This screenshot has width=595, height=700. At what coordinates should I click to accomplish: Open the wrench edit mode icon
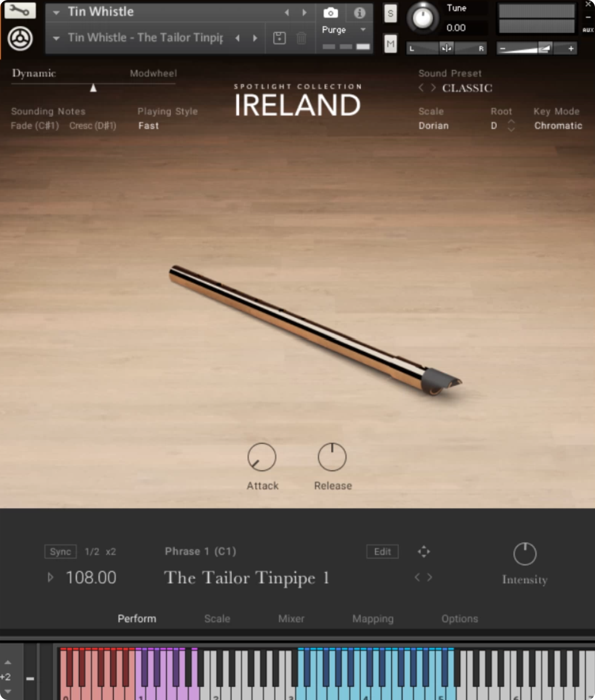click(20, 10)
